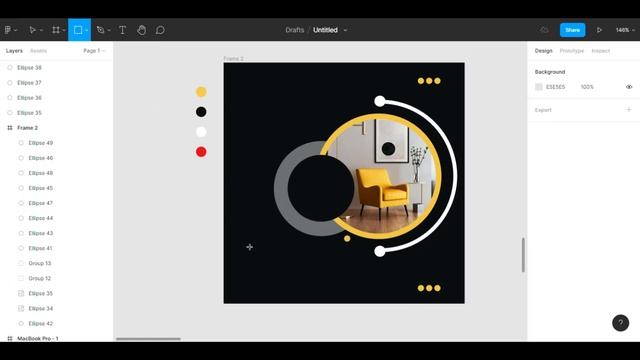Viewport: 640px width, 360px height.
Task: Switch to the Design tab
Action: (x=543, y=51)
